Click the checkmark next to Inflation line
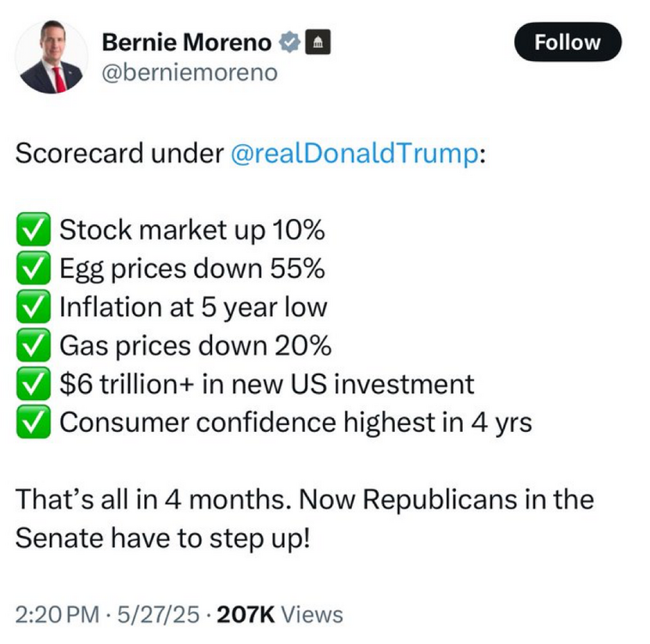 tap(33, 307)
